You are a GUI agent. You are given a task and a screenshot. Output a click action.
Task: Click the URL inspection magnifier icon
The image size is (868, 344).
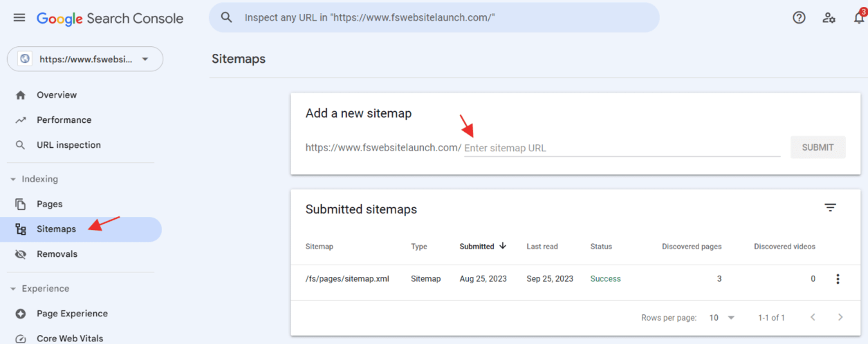21,145
